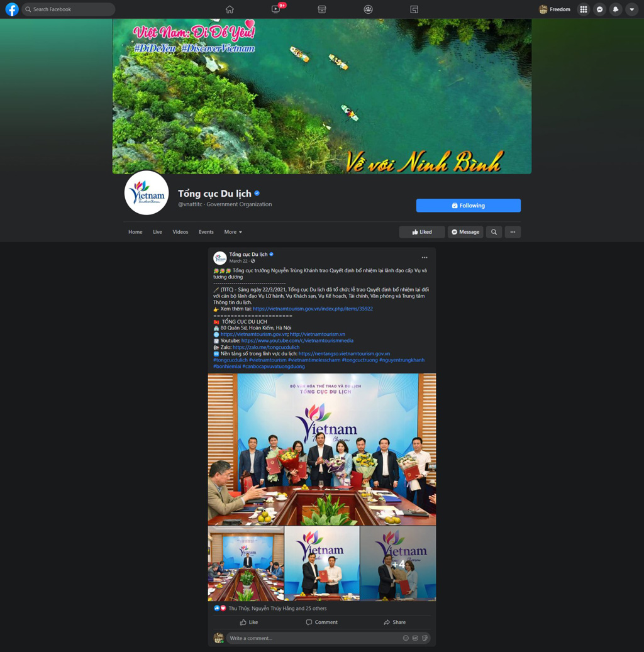Open the Groups icon
The width and height of the screenshot is (644, 652).
pos(368,9)
